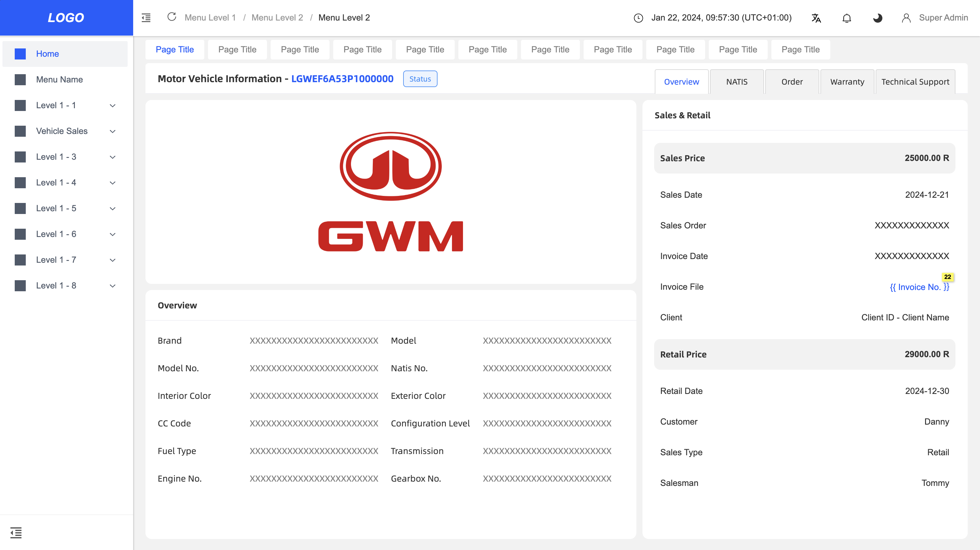Click the Level 1 - 4 square icon

[20, 182]
